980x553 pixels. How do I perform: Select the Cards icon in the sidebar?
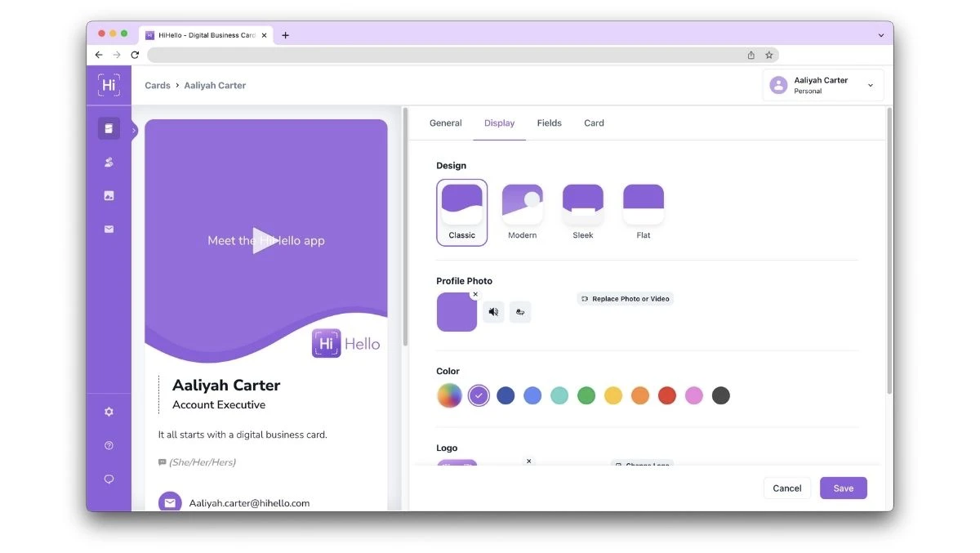(x=109, y=128)
